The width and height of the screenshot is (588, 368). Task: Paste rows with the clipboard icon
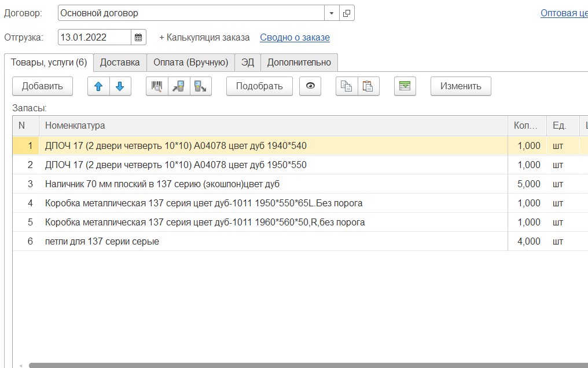367,86
